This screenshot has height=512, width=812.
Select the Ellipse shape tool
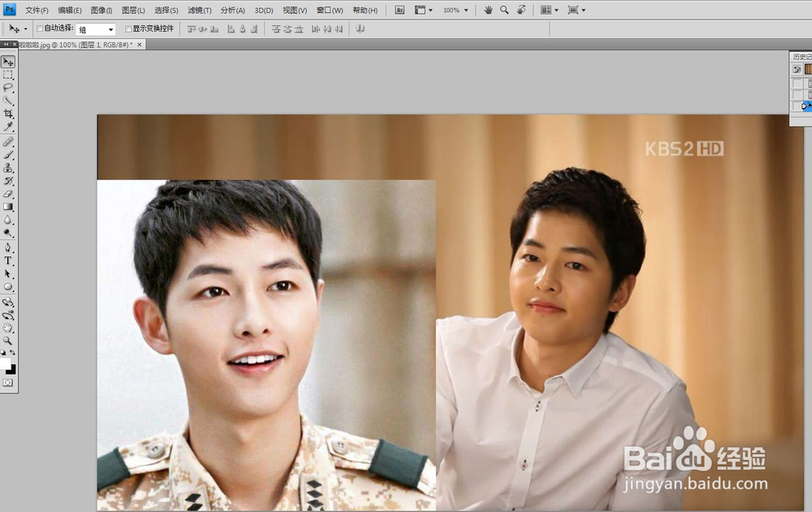(8, 286)
